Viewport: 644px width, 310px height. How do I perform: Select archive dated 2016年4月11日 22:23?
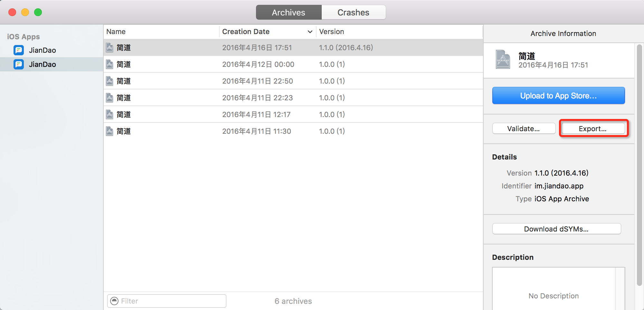pos(293,98)
